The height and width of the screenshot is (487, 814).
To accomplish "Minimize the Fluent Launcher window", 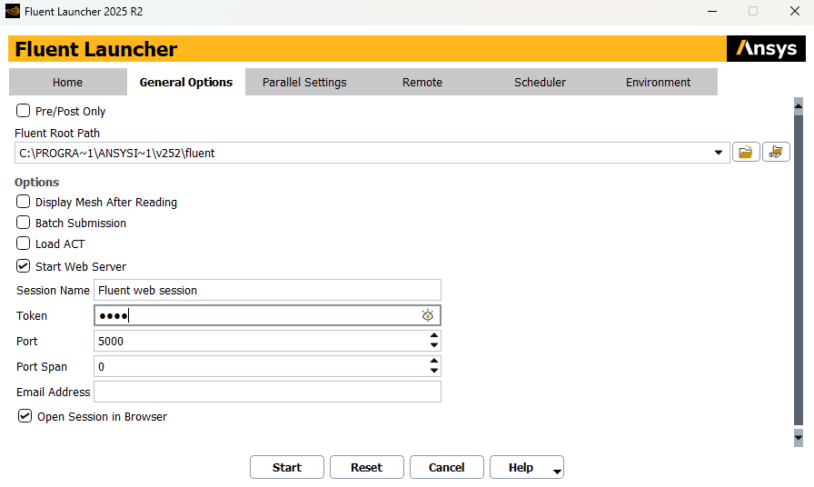I will 712,11.
